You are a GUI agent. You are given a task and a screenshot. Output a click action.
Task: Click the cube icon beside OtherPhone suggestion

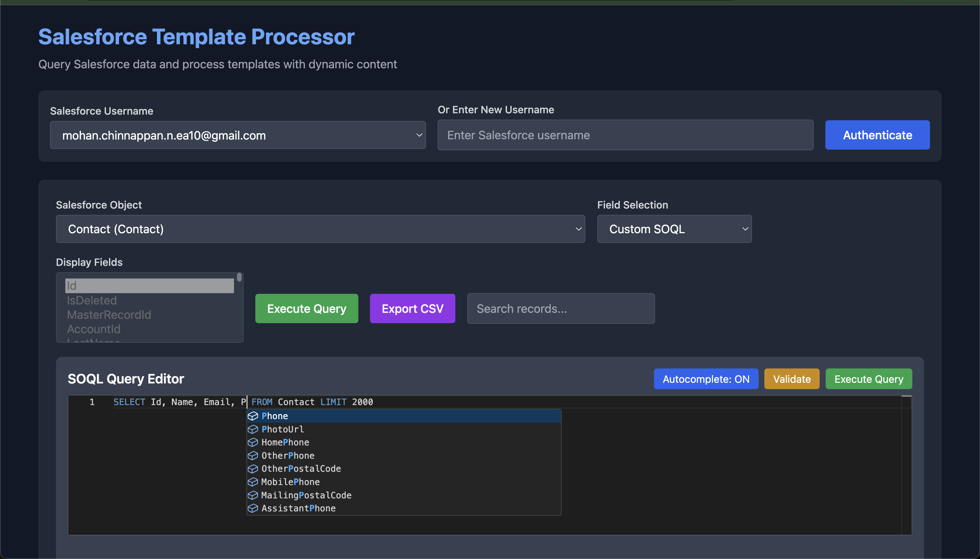point(253,455)
